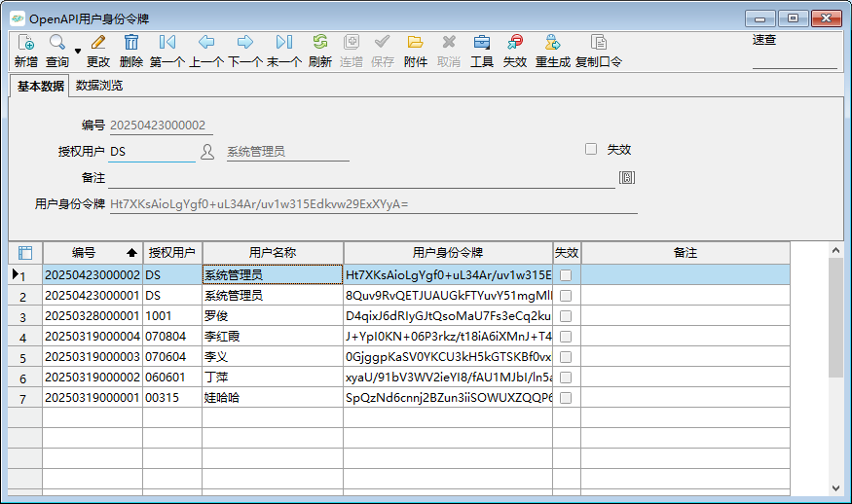Open the 附件 (Attachment) folder icon
The width and height of the screenshot is (852, 504).
pos(416,43)
